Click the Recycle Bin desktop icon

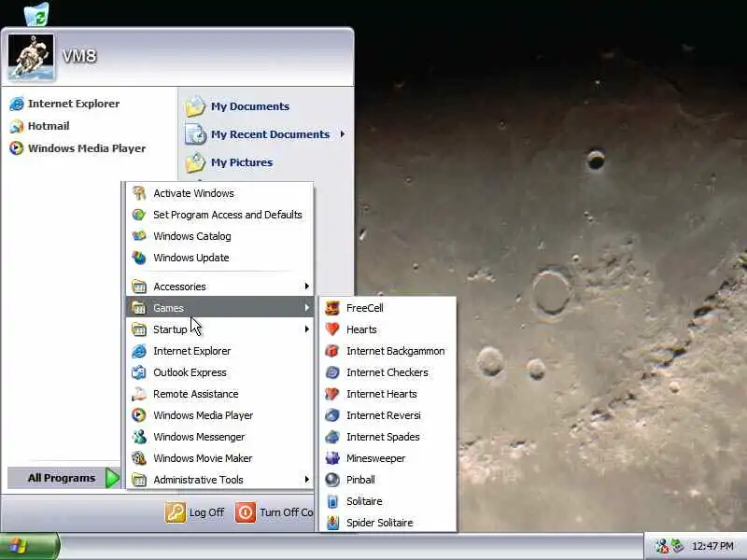(x=36, y=13)
